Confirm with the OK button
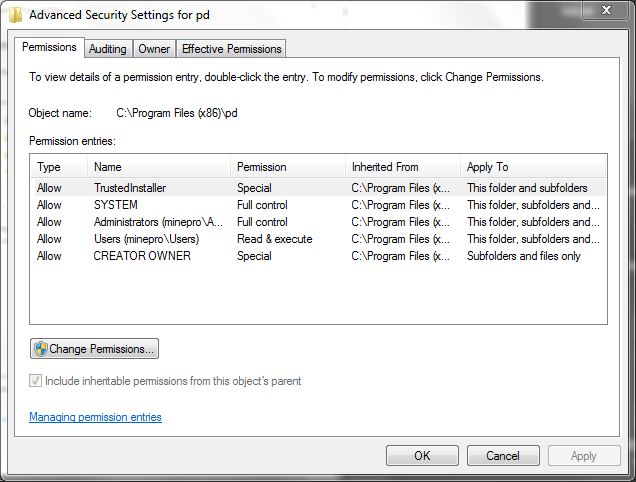Viewport: 636px width, 482px height. [422, 456]
